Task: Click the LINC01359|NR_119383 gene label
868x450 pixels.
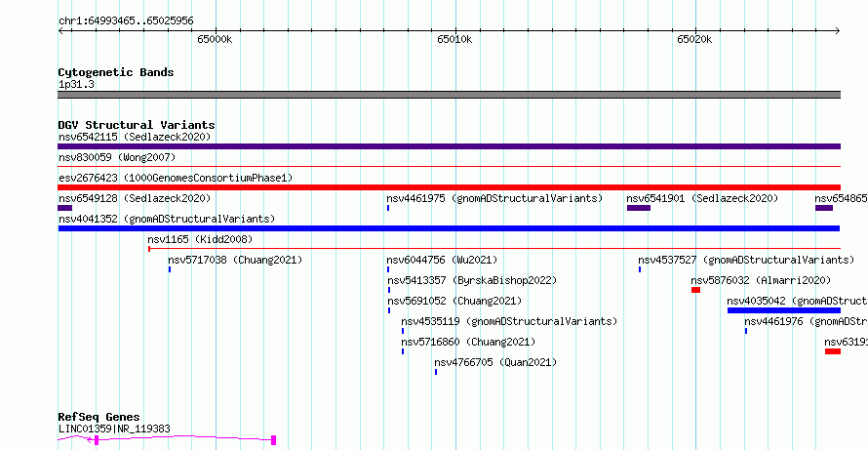Action: tap(114, 429)
